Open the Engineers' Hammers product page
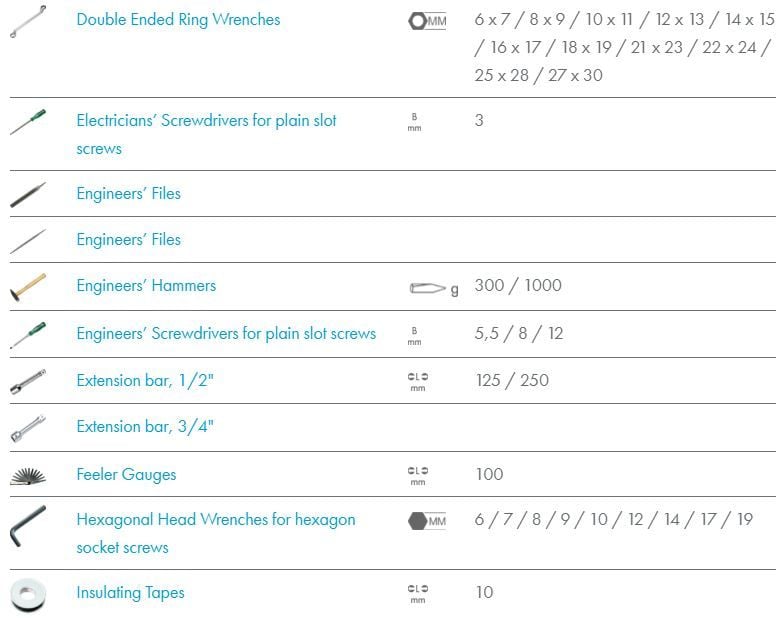This screenshot has height=618, width=782. 146,285
